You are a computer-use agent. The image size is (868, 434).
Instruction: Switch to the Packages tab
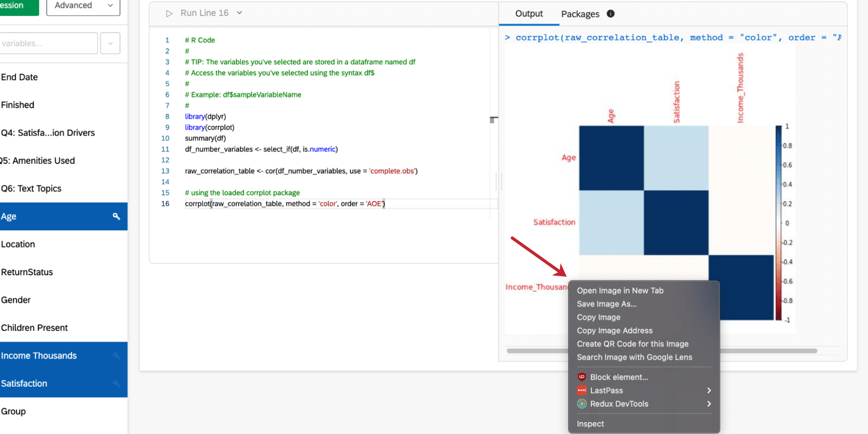580,14
